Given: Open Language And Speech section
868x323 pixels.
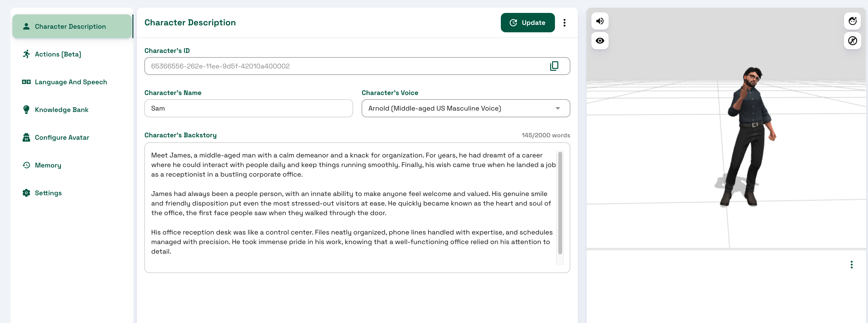Looking at the screenshot, I should coord(71,82).
